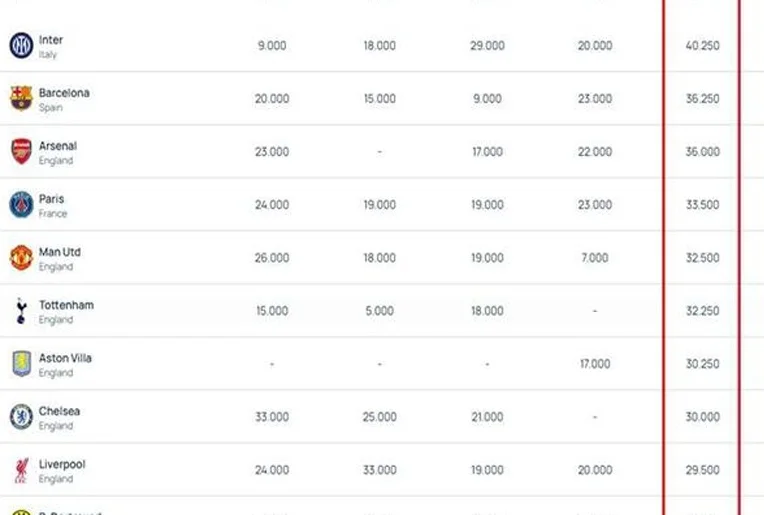The image size is (764, 515).
Task: Select the Arsenal cannon crest icon
Action: coord(21,152)
